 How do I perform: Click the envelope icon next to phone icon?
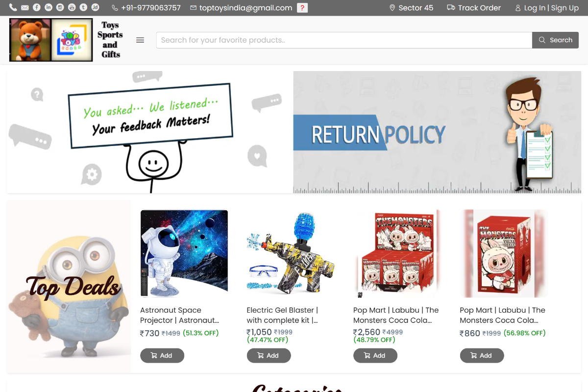25,7
